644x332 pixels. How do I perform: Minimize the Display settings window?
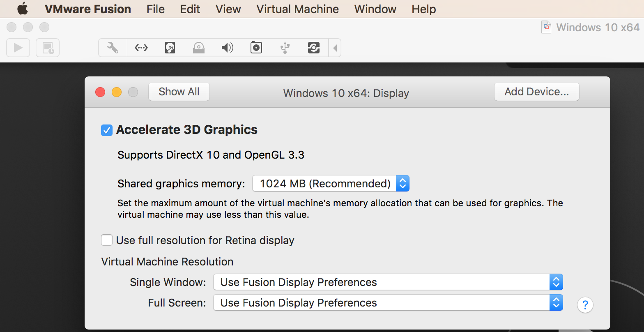coord(117,92)
